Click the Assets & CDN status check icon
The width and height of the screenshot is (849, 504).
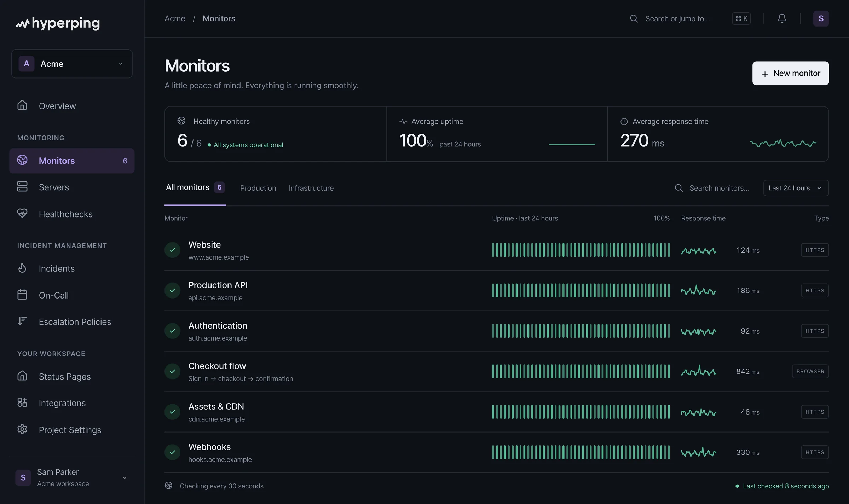click(173, 412)
